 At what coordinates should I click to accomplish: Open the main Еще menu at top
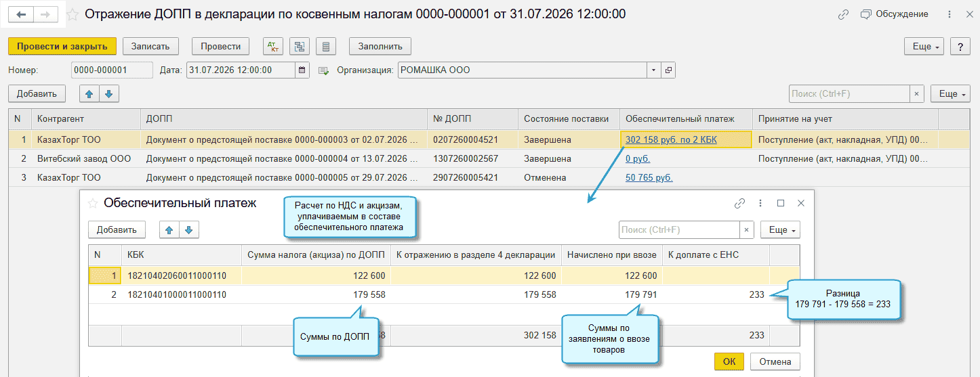[x=924, y=46]
